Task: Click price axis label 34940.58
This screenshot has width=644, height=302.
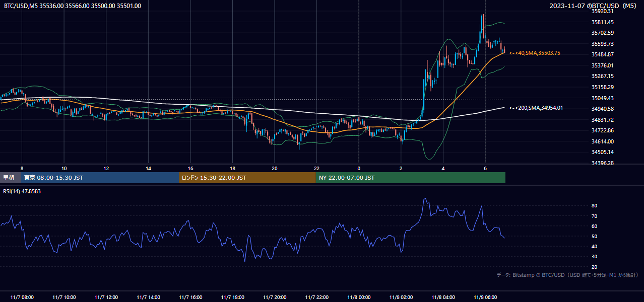Action: pyautogui.click(x=603, y=109)
